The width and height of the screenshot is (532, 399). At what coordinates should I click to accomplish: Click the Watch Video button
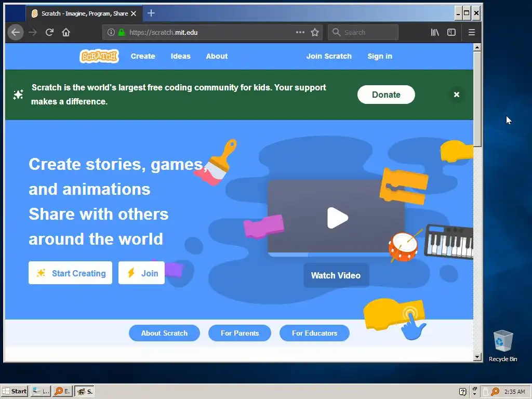(x=336, y=275)
